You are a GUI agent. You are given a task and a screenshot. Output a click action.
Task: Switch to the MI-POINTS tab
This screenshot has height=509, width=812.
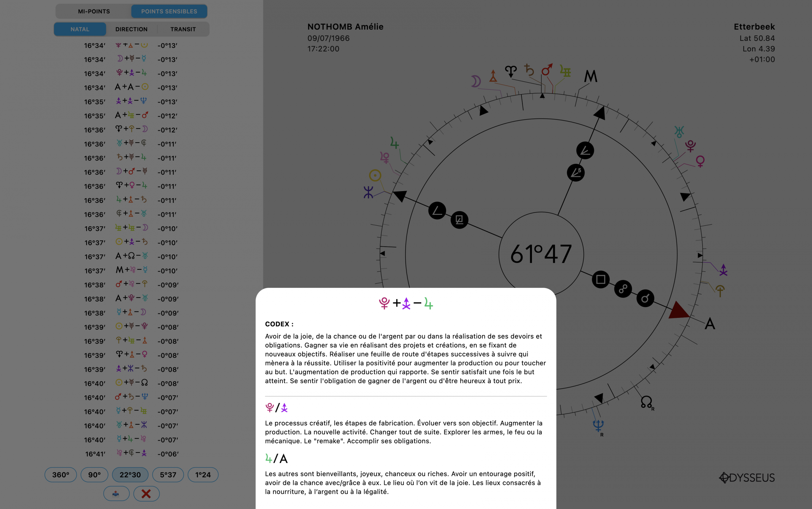(94, 11)
